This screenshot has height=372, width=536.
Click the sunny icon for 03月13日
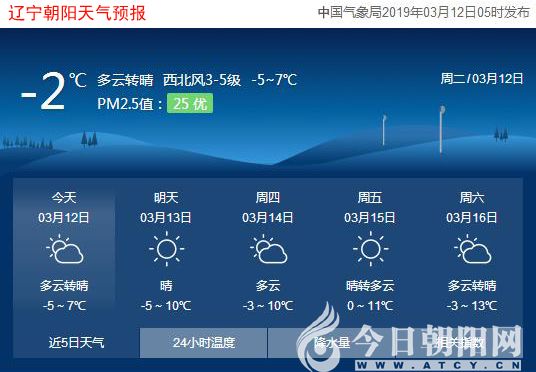[x=166, y=249]
